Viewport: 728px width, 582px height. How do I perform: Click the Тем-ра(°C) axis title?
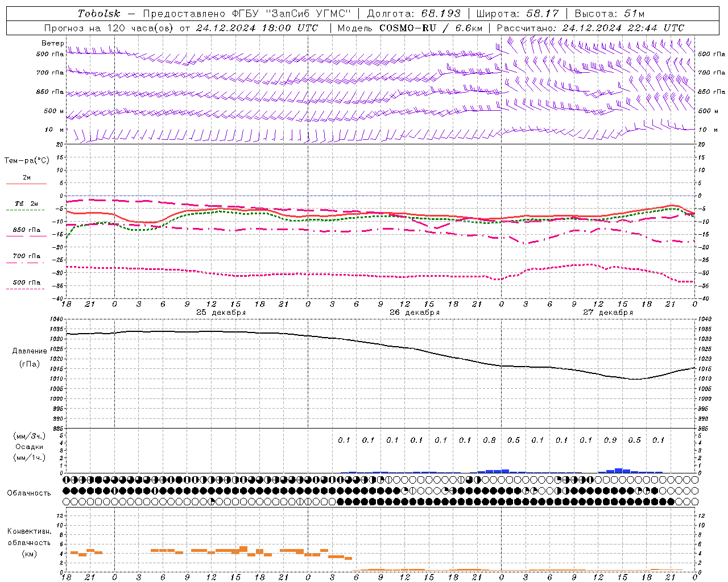[x=27, y=161]
